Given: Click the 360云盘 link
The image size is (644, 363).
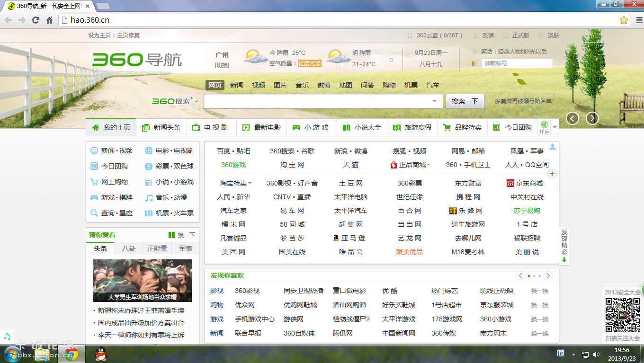Looking at the screenshot, I should pyautogui.click(x=439, y=35).
